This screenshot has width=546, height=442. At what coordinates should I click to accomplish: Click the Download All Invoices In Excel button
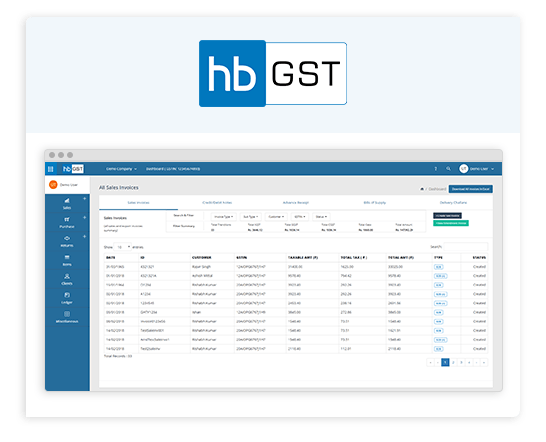(x=470, y=189)
